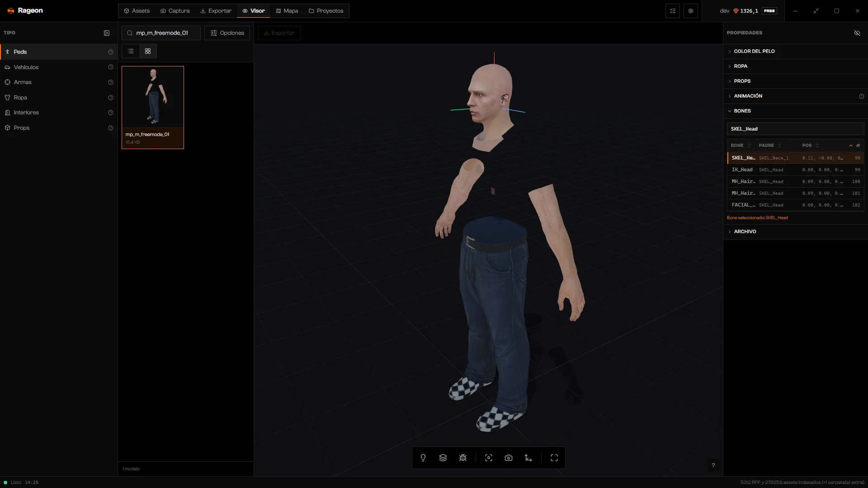This screenshot has height=488, width=868.
Task: Sort bones table by Bone column
Action: [x=741, y=145]
